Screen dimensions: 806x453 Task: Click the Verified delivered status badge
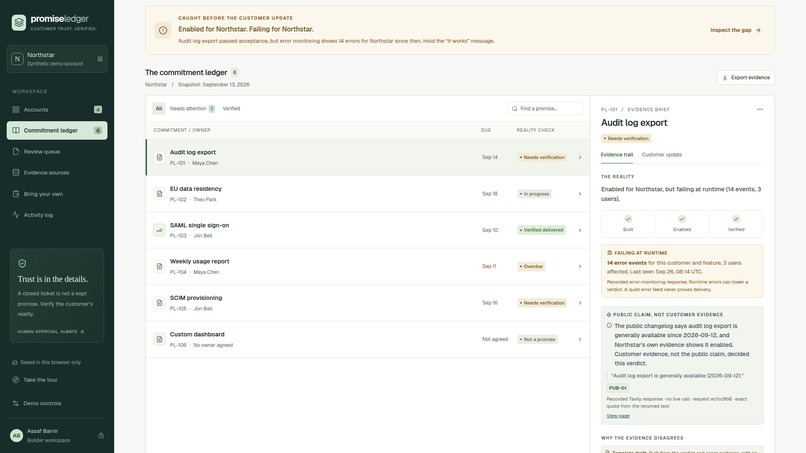pos(541,230)
